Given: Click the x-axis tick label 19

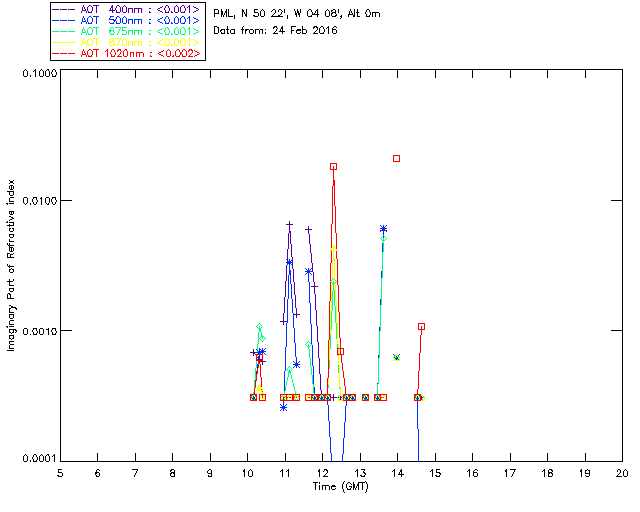Looking at the screenshot, I should (x=585, y=473).
